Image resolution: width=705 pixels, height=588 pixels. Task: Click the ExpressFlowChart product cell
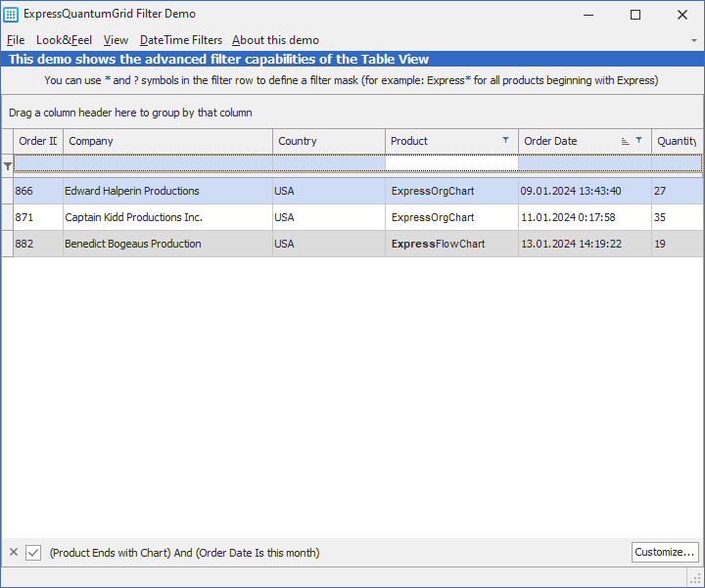pos(451,244)
